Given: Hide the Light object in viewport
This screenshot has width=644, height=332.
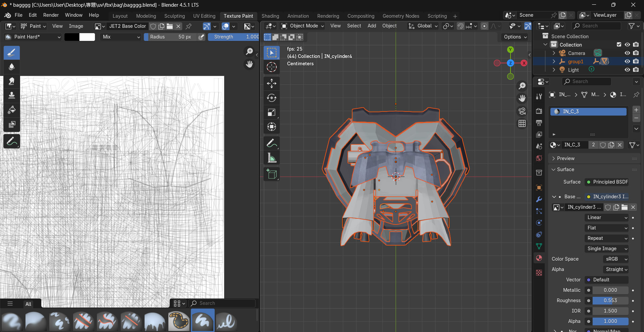Looking at the screenshot, I should (x=627, y=70).
